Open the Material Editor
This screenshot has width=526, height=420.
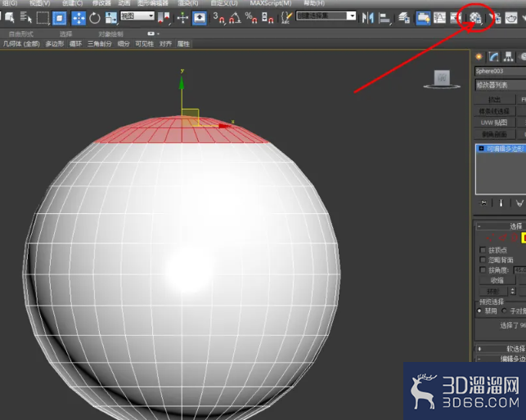475,18
